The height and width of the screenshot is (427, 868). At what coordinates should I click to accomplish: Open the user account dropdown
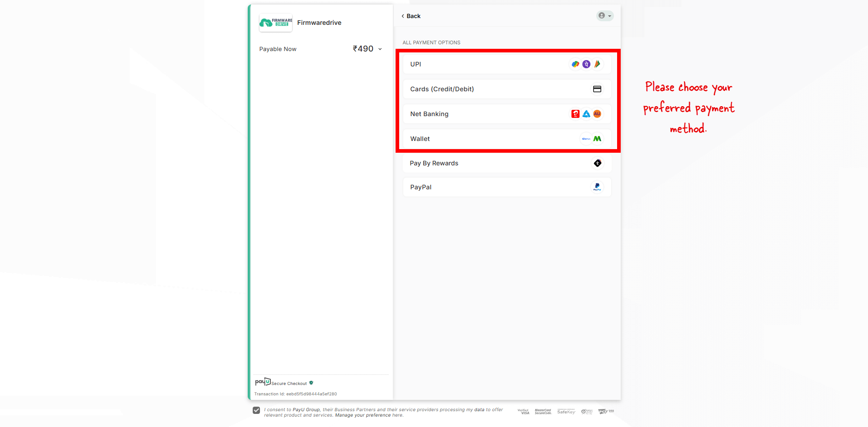coord(604,16)
